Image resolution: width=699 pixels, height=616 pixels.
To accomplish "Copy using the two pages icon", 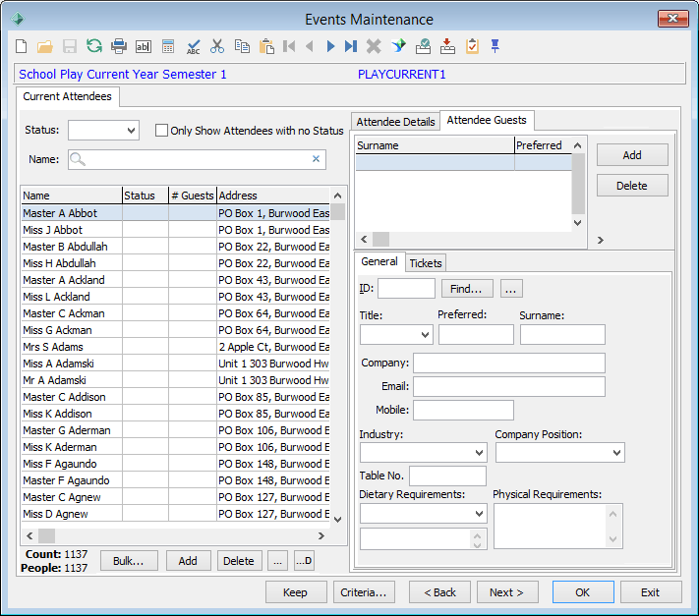I will pos(242,46).
